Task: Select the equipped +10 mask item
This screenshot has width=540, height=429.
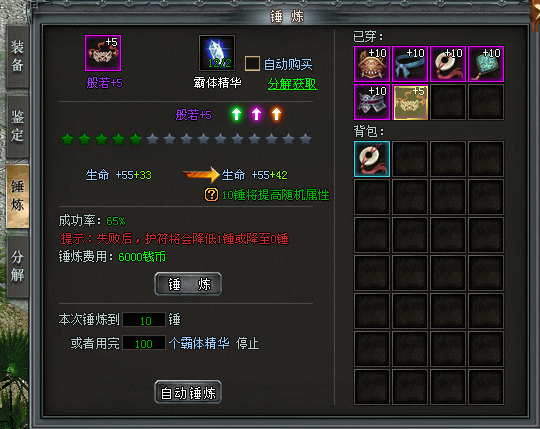Action: click(372, 64)
